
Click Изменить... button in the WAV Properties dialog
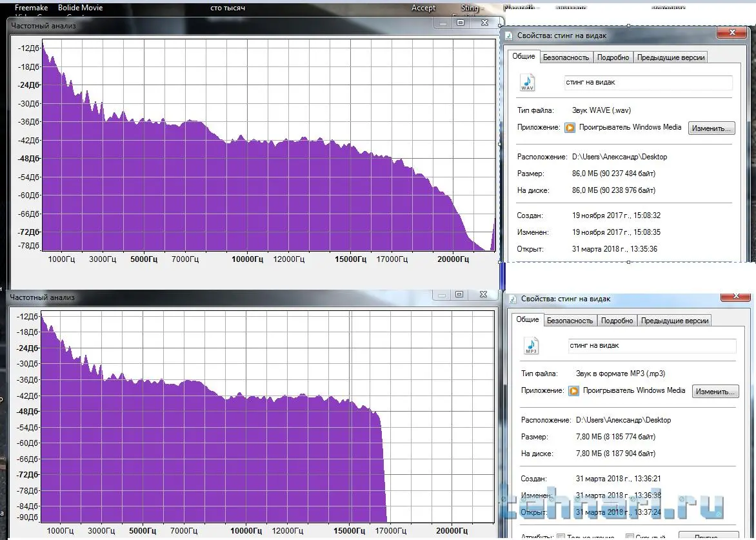click(x=711, y=128)
